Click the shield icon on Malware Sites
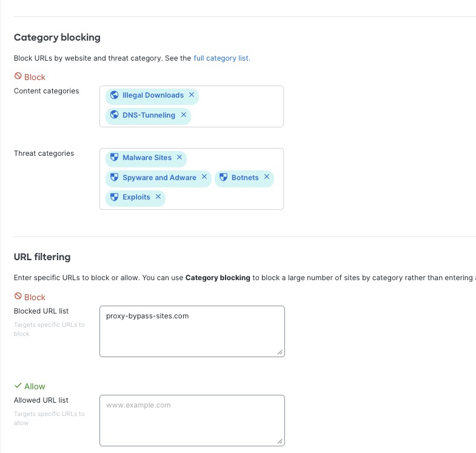The width and height of the screenshot is (476, 453). 114,158
